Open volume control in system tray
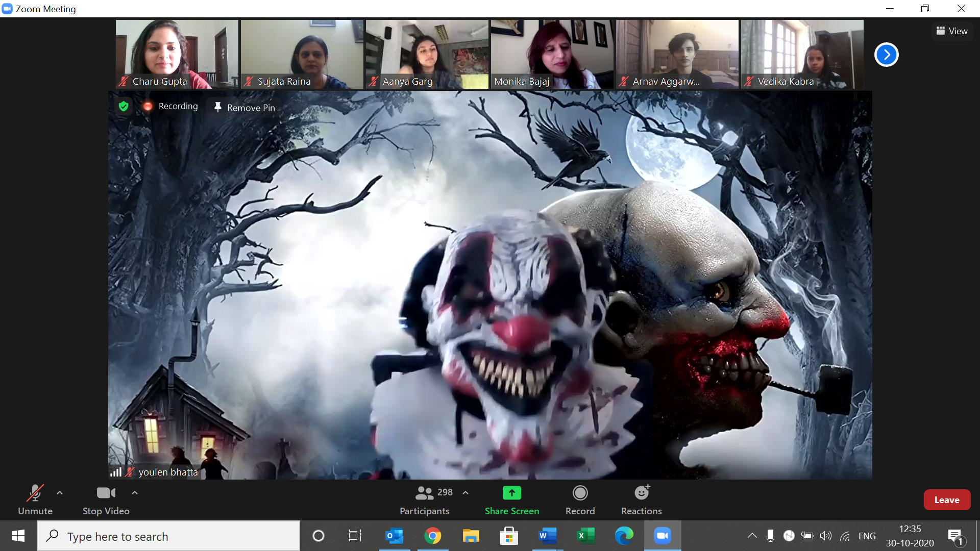The image size is (980, 551). click(826, 536)
